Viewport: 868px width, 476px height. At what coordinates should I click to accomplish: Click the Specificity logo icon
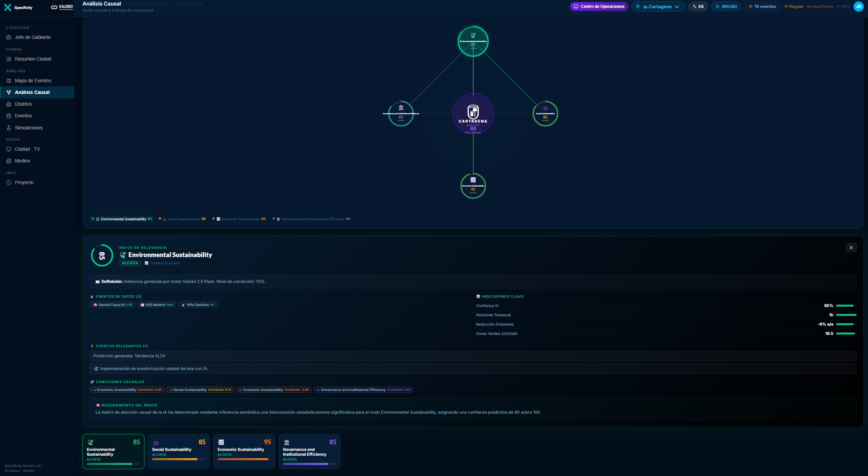click(8, 7)
